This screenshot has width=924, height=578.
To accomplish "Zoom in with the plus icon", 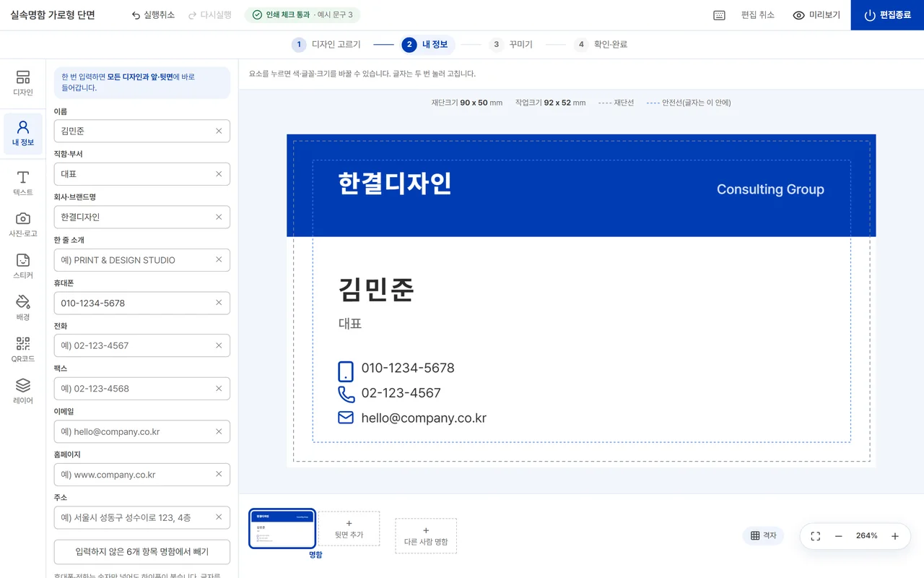I will pyautogui.click(x=895, y=536).
